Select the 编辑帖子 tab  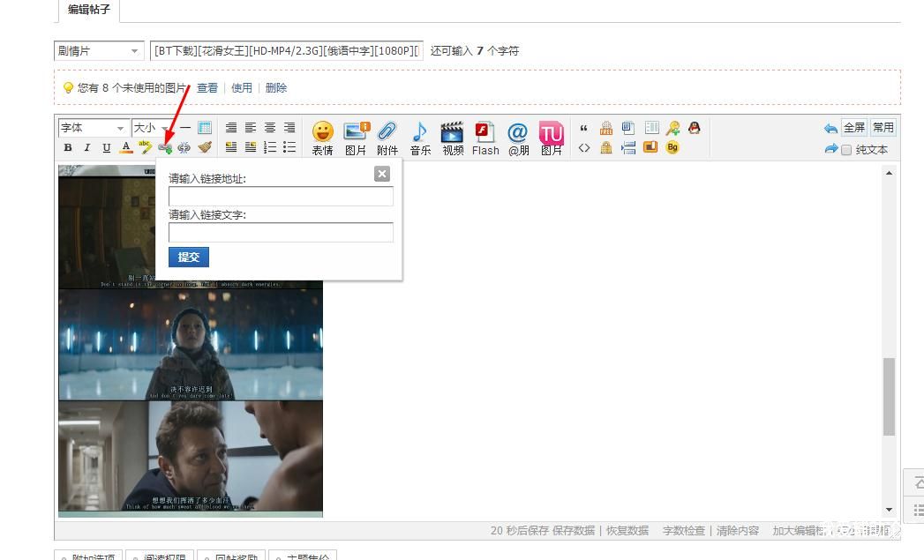coord(89,10)
